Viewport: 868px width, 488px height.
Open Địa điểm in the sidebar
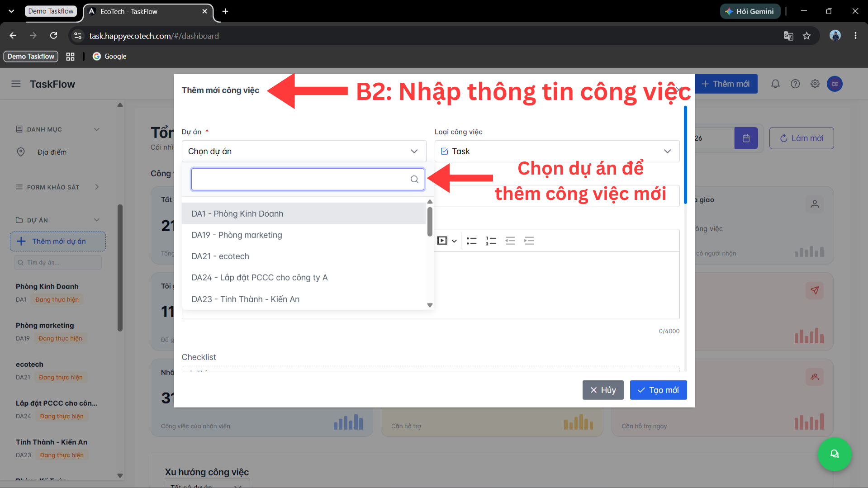pos(52,152)
